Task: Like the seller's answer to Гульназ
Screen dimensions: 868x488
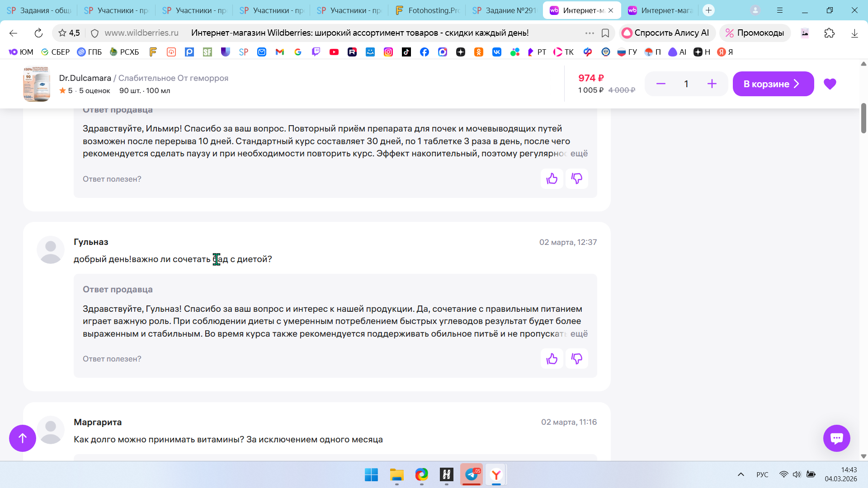Action: 552,359
